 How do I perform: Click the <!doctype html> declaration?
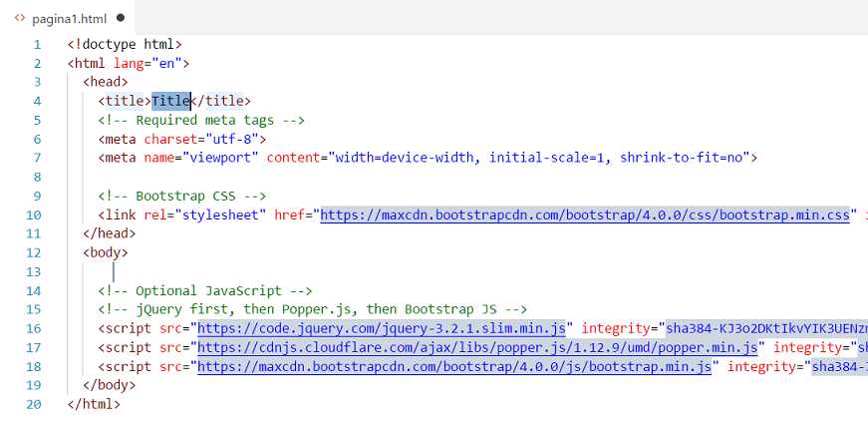tap(125, 44)
